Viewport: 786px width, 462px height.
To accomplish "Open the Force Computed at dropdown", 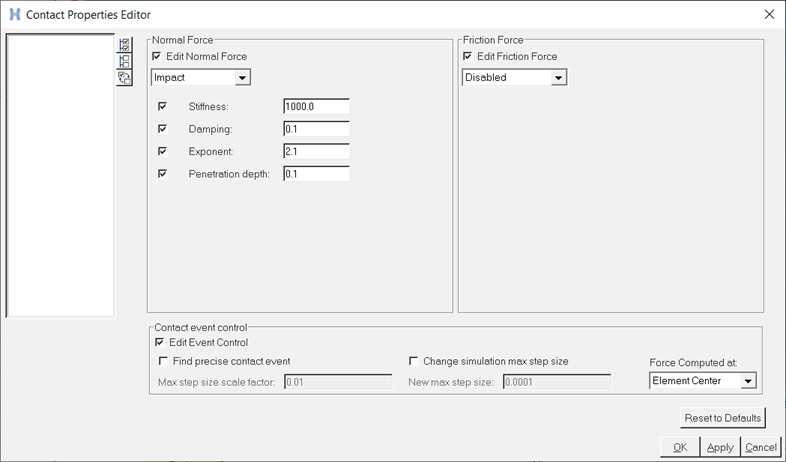I will 702,381.
